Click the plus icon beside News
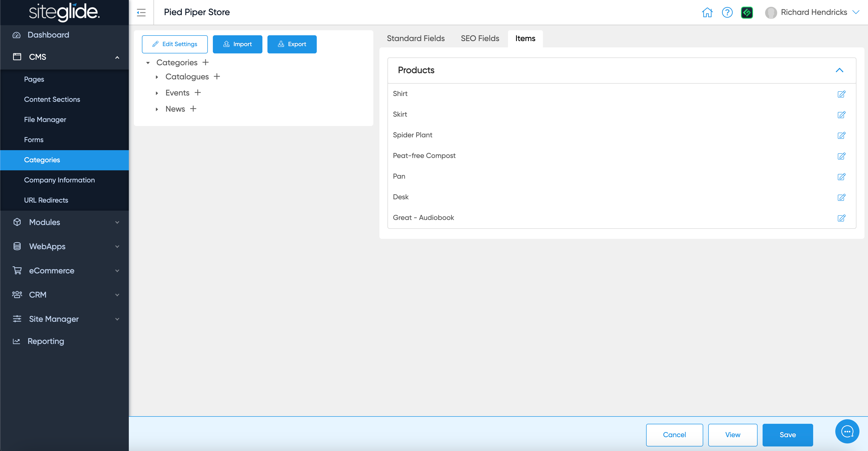 [193, 109]
